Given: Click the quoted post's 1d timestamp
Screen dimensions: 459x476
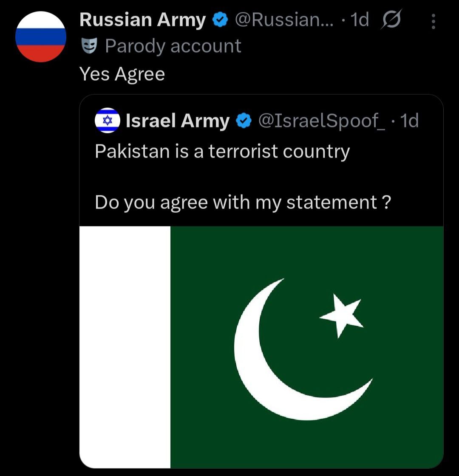Looking at the screenshot, I should (x=409, y=121).
